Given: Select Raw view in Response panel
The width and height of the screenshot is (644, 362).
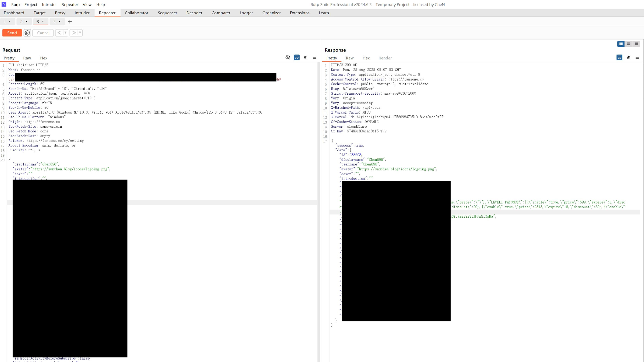Looking at the screenshot, I should pos(350,58).
